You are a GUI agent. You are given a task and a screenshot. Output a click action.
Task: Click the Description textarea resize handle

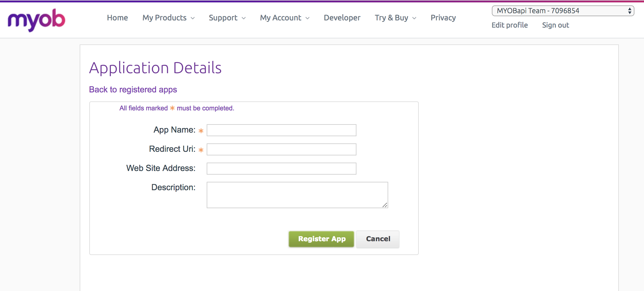coord(385,205)
